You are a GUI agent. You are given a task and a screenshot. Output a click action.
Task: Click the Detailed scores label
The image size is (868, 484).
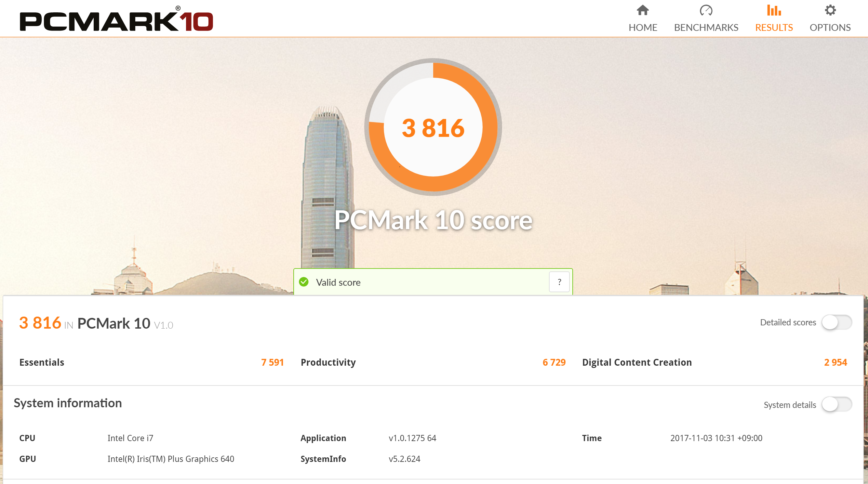point(788,322)
